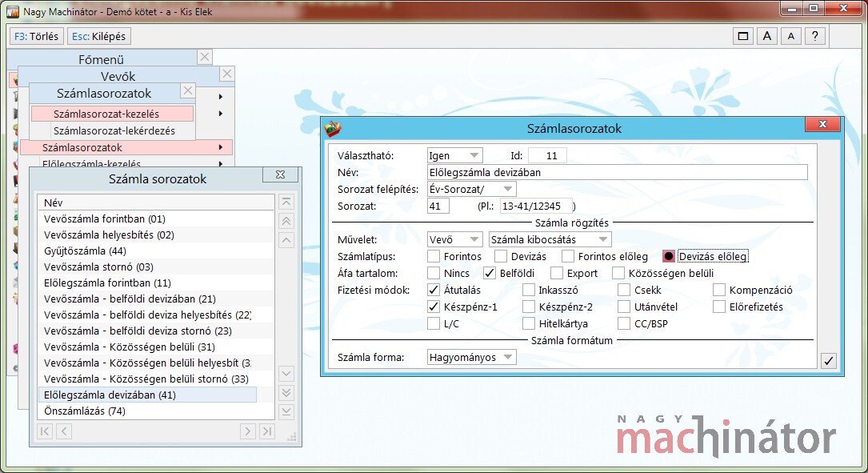
Task: Open the Számla forma Hagyományos dropdown
Action: (x=471, y=357)
